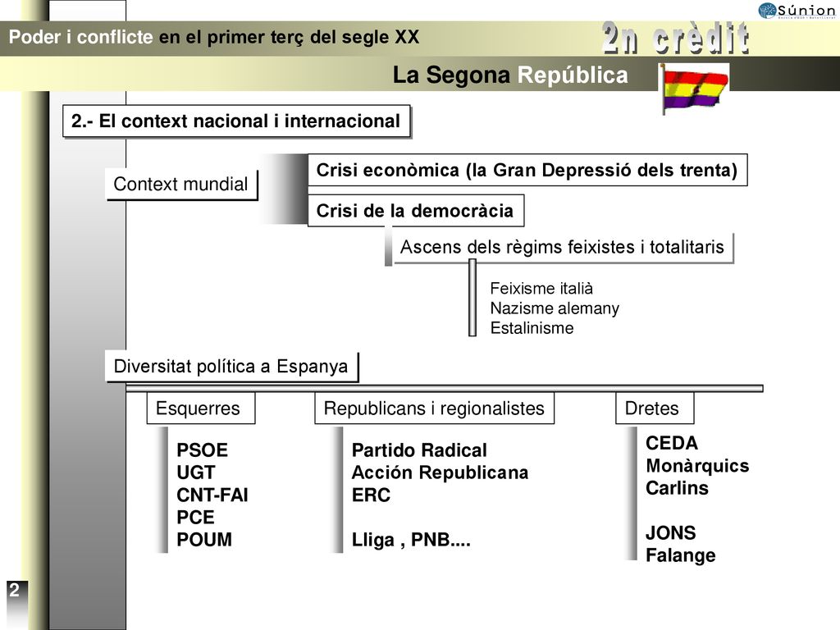Click 'POUM' in the Esquerres list
The image size is (840, 630).
click(204, 540)
